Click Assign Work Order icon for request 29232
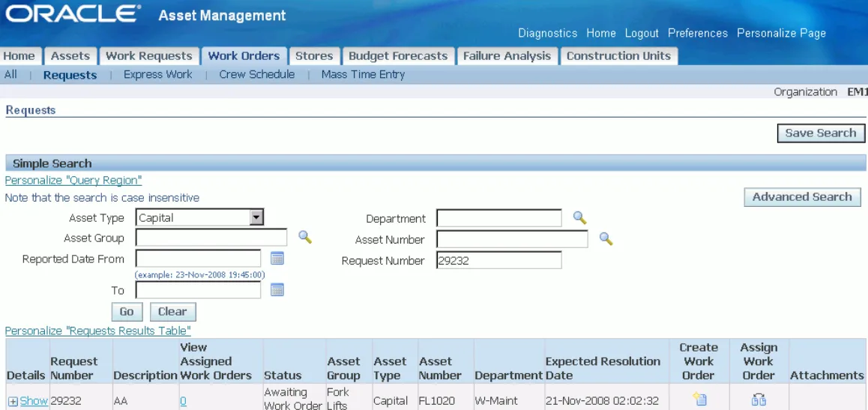The width and height of the screenshot is (868, 410). [x=759, y=400]
